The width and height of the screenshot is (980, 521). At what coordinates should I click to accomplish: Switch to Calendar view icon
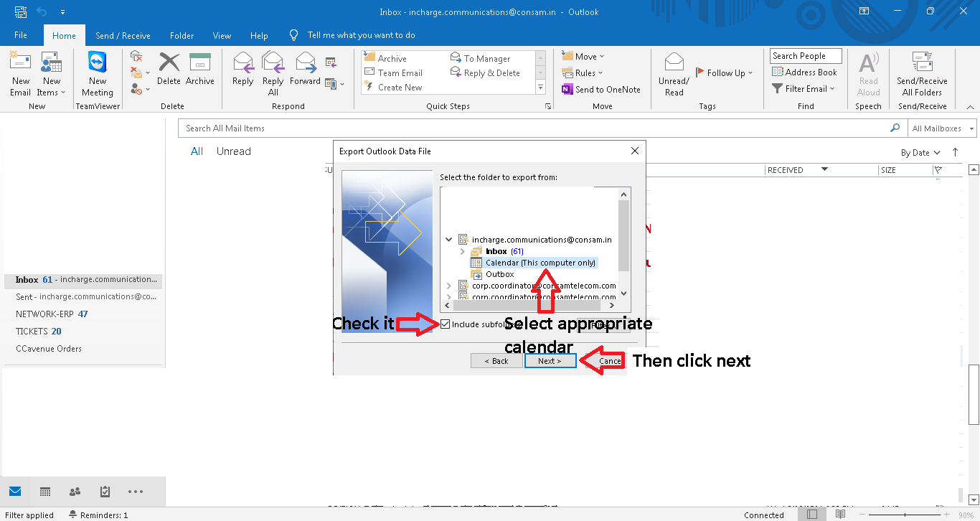(x=45, y=492)
